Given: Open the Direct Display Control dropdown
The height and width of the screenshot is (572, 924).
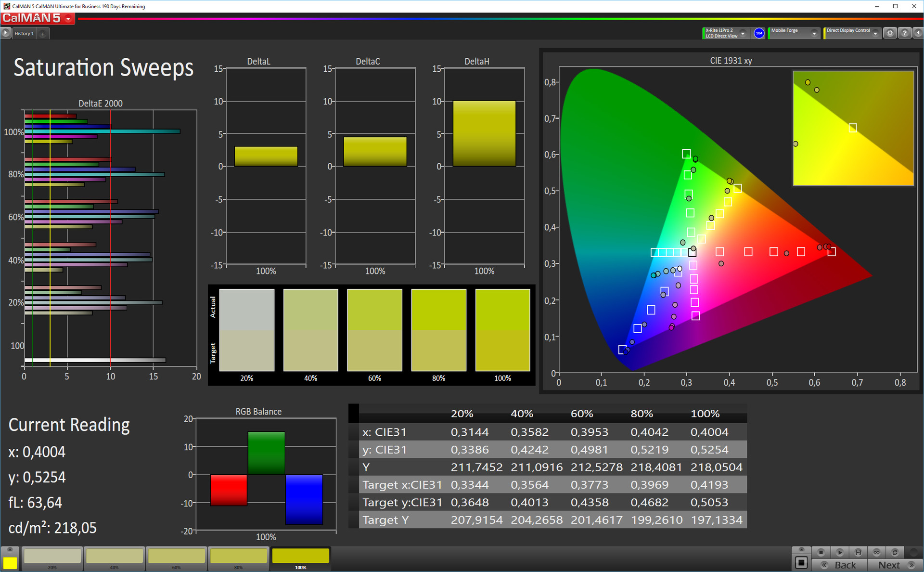Looking at the screenshot, I should coord(875,33).
